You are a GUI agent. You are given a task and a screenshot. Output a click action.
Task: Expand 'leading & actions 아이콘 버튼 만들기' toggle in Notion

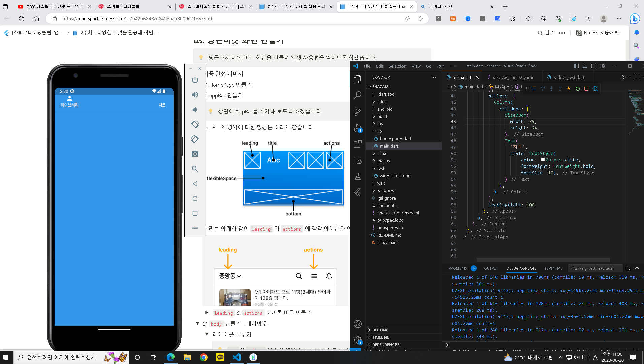(207, 313)
